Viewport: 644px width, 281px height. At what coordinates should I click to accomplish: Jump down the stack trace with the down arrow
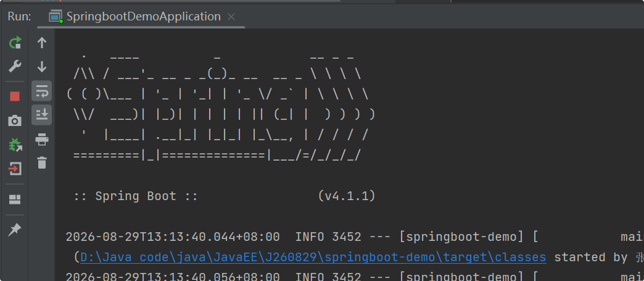(42, 67)
